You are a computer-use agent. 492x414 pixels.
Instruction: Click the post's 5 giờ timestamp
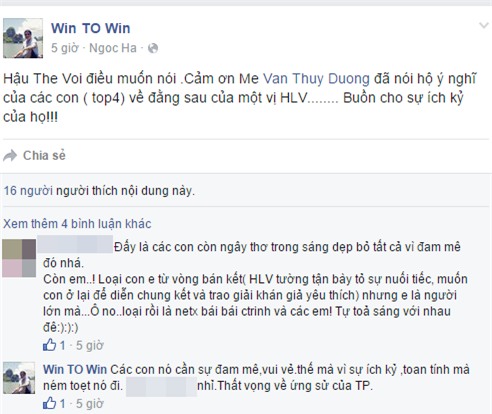pyautogui.click(x=64, y=48)
